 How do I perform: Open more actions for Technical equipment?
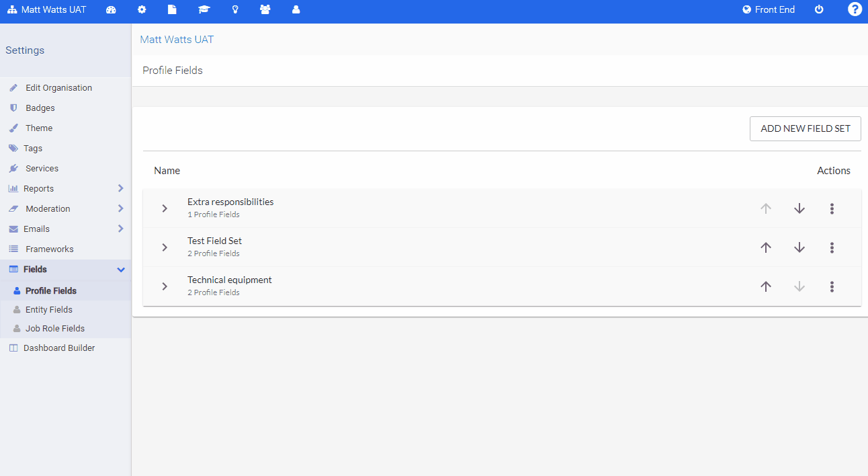click(x=832, y=286)
